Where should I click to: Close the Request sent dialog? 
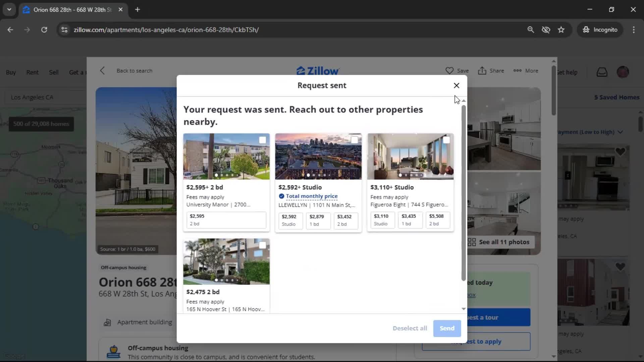[456, 85]
